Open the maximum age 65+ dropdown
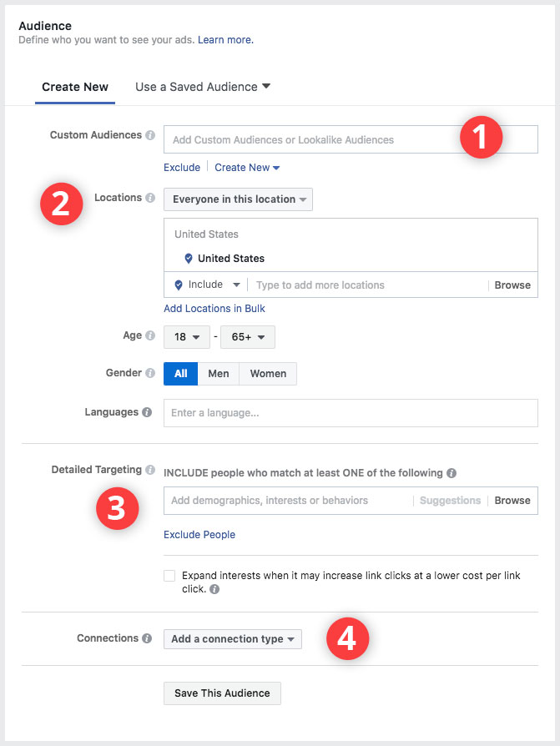Viewport: 560px width, 746px height. pos(247,337)
